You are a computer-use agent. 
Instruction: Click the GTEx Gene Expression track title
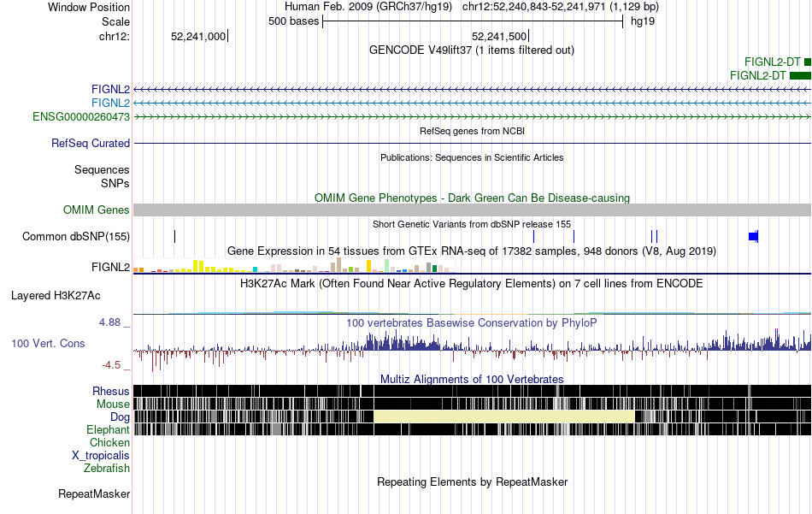click(x=472, y=251)
